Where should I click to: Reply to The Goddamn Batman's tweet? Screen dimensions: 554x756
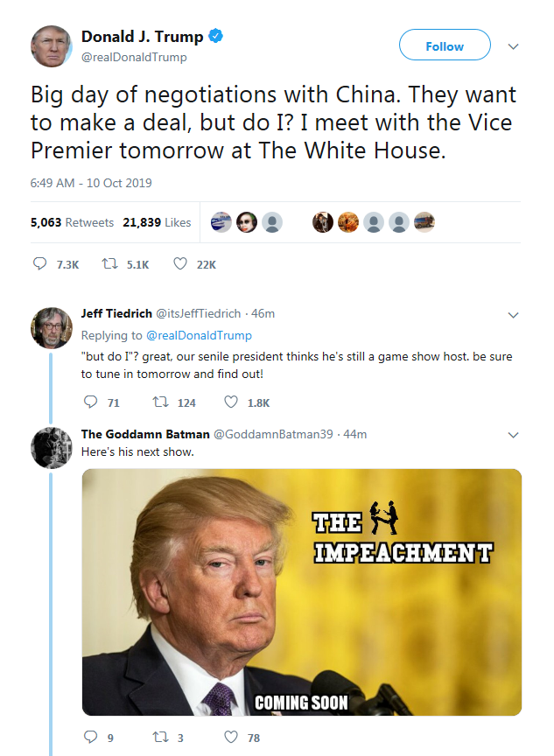[91, 737]
